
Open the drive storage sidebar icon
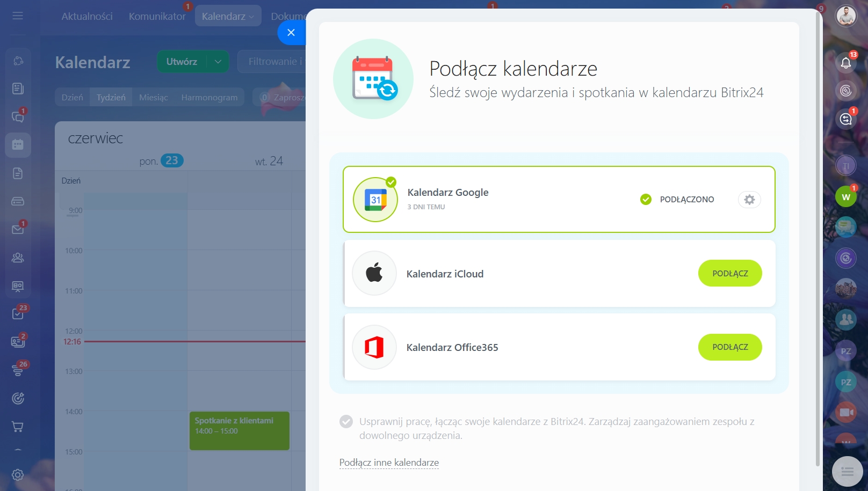pyautogui.click(x=18, y=201)
